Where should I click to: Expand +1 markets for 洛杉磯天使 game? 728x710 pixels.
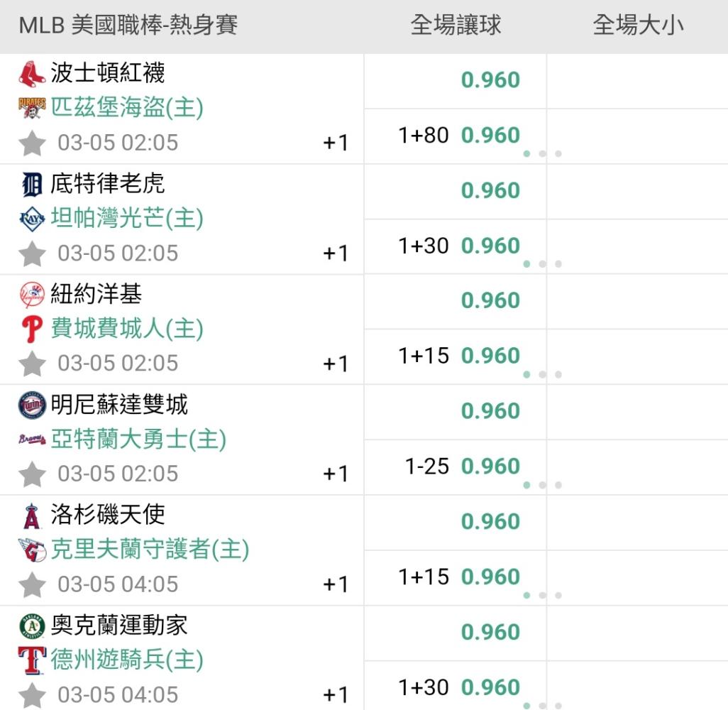[x=336, y=584]
